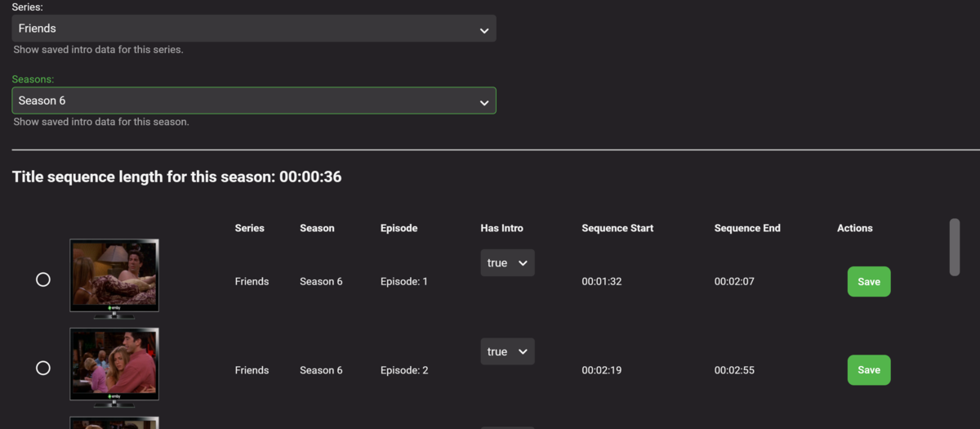Save the Episode 1 intro data
The width and height of the screenshot is (980, 429).
[x=869, y=281]
